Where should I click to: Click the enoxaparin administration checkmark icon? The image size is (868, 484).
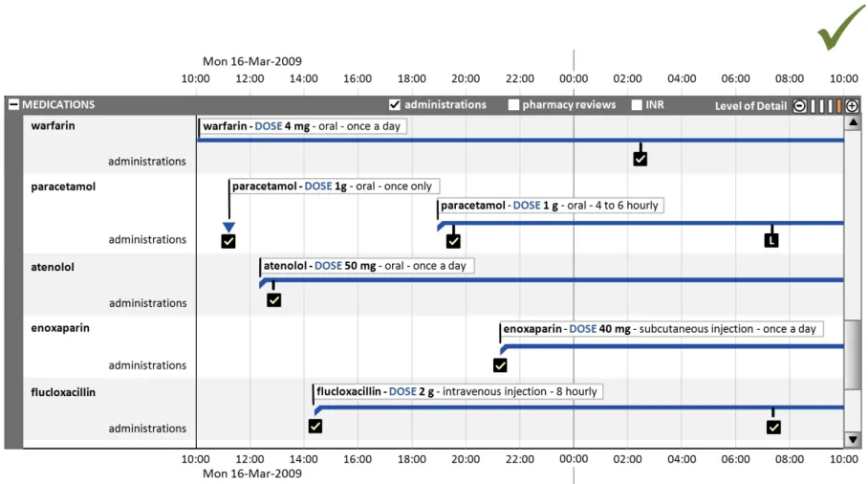[x=500, y=364]
